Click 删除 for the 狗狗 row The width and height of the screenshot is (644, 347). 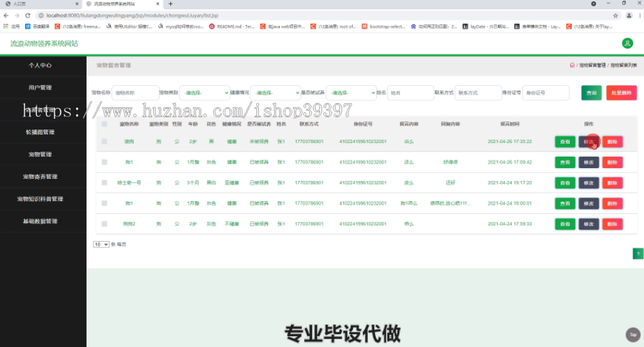pos(613,142)
